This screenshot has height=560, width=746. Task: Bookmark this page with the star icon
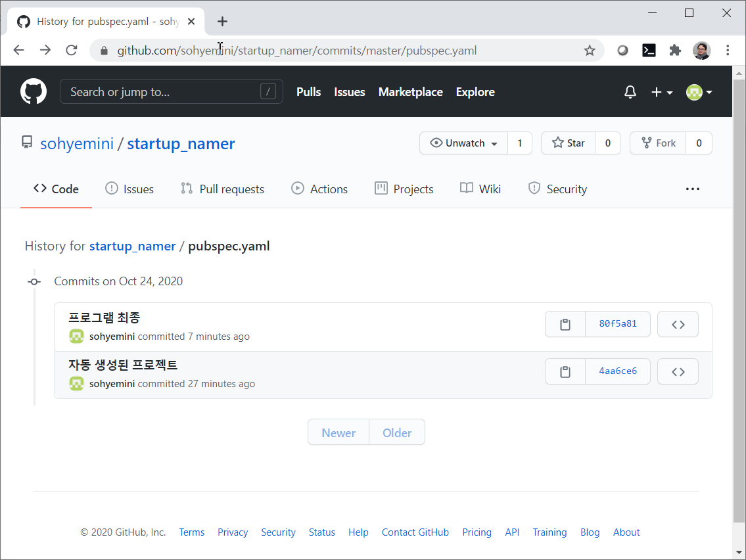coord(590,51)
